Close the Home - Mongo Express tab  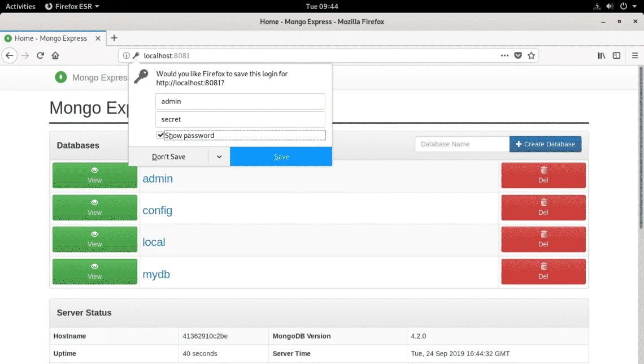98,38
